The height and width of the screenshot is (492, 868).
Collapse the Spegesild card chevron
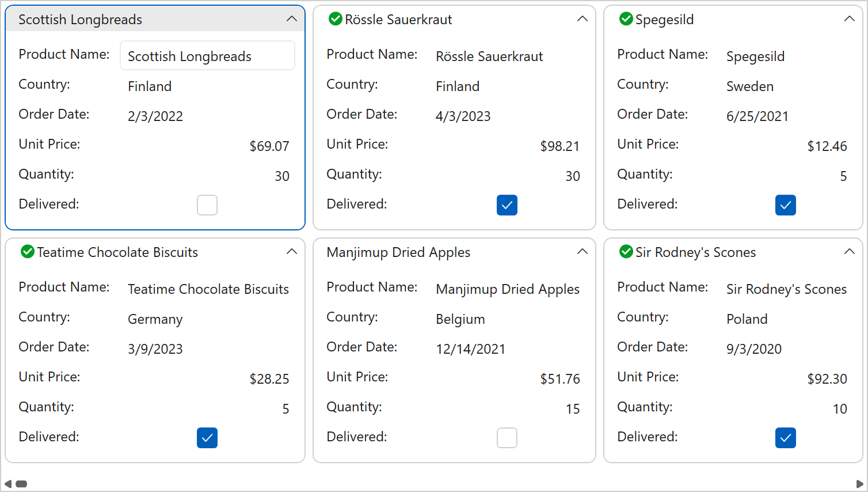coord(849,19)
